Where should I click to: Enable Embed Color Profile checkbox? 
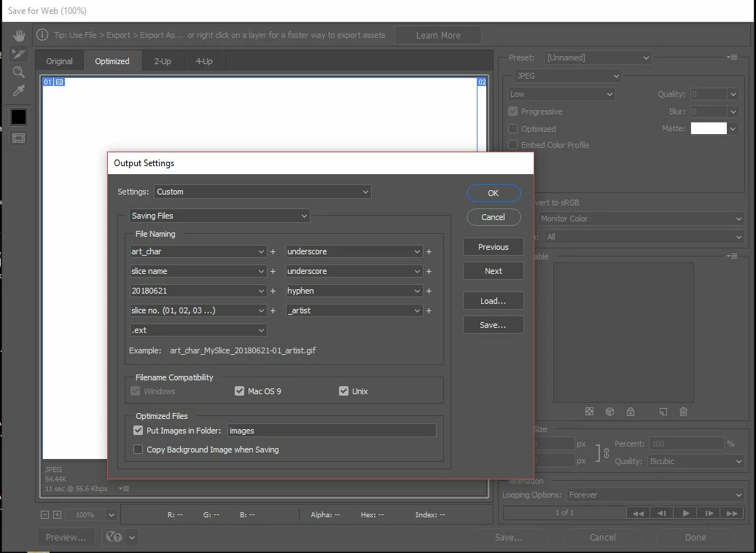[x=513, y=144]
